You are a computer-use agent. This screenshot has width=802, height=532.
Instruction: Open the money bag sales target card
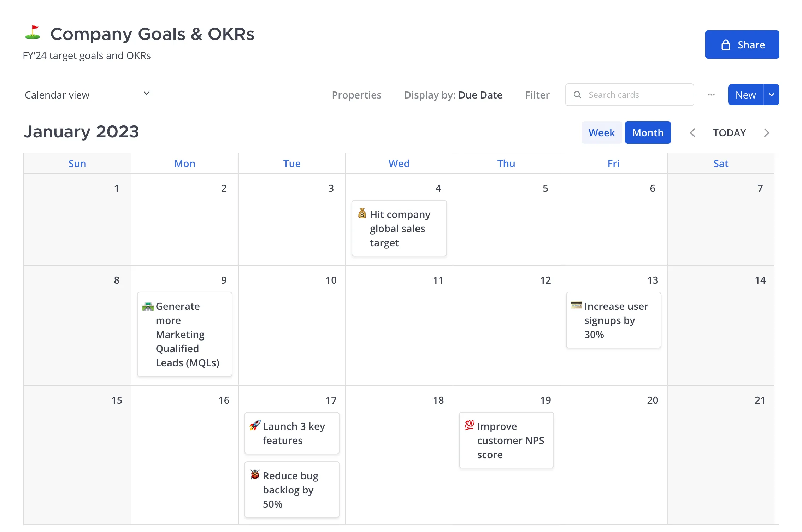coord(399,228)
